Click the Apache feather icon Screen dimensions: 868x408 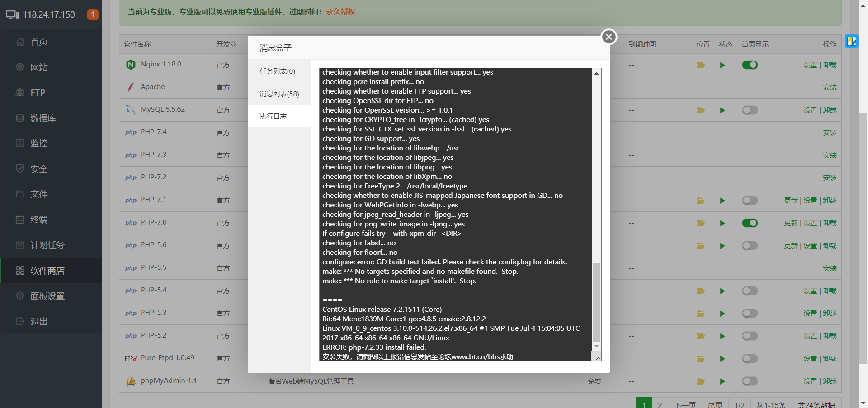click(131, 87)
